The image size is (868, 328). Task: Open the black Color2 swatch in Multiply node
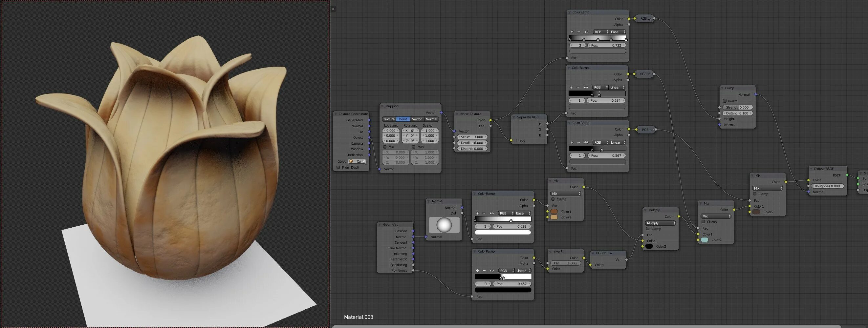[x=649, y=247]
